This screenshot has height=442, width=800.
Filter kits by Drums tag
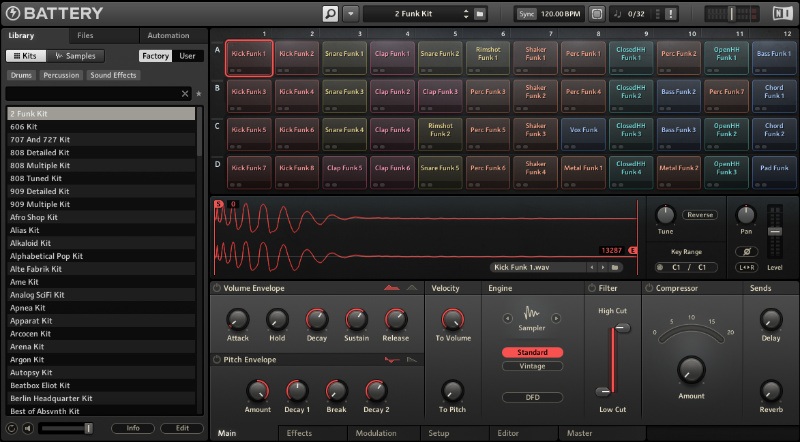click(x=21, y=75)
